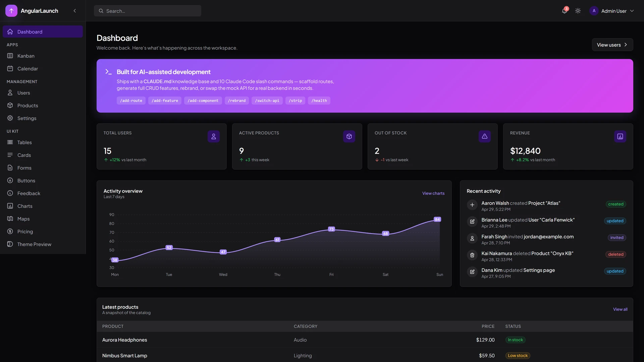Click the plus icon beside Aaron Walsh
The height and width of the screenshot is (362, 644).
click(x=472, y=205)
